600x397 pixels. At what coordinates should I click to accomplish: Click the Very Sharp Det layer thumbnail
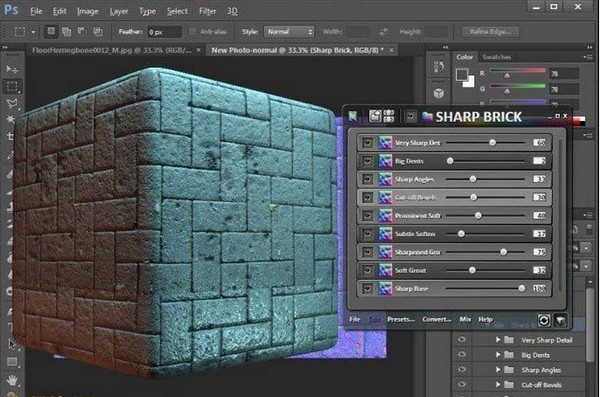coord(385,143)
